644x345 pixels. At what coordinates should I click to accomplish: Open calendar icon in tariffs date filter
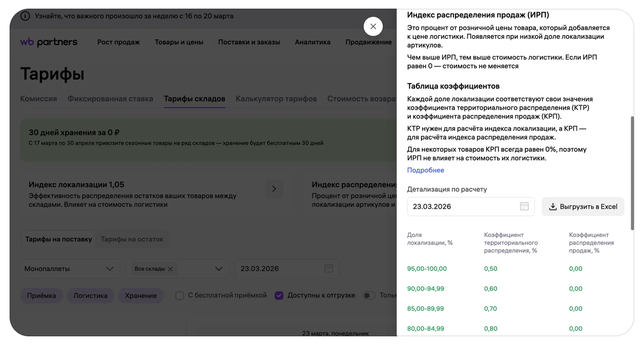click(328, 268)
